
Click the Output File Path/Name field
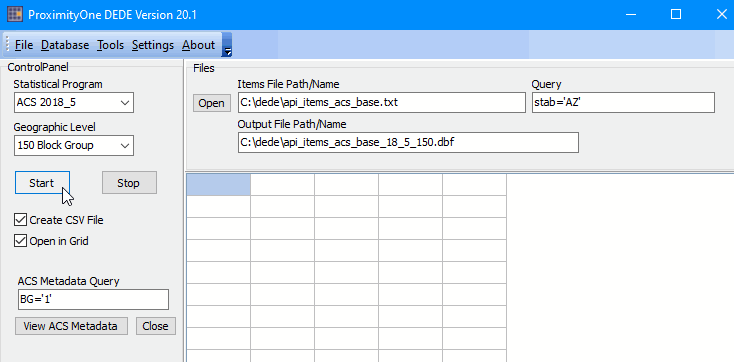408,142
